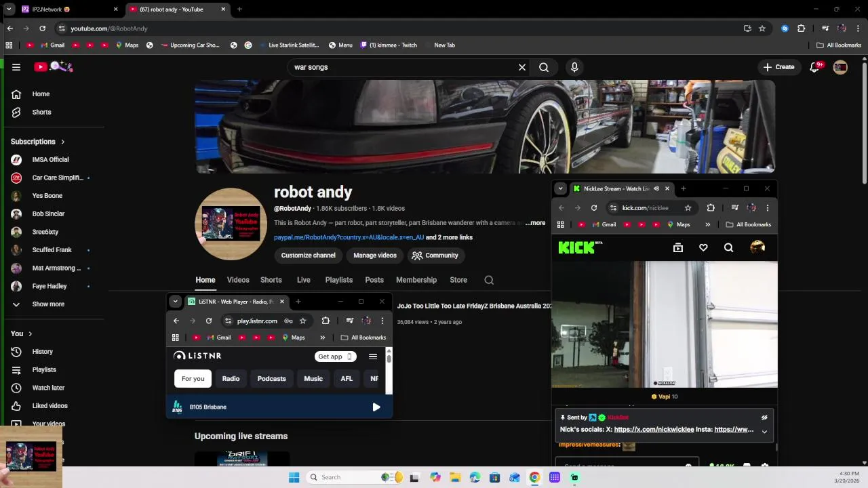Open Windows Start menu
Image resolution: width=868 pixels, height=488 pixels.
pyautogui.click(x=294, y=477)
